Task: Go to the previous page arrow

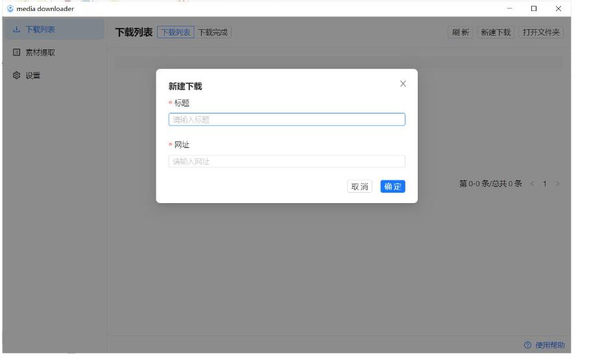Action: pos(531,184)
